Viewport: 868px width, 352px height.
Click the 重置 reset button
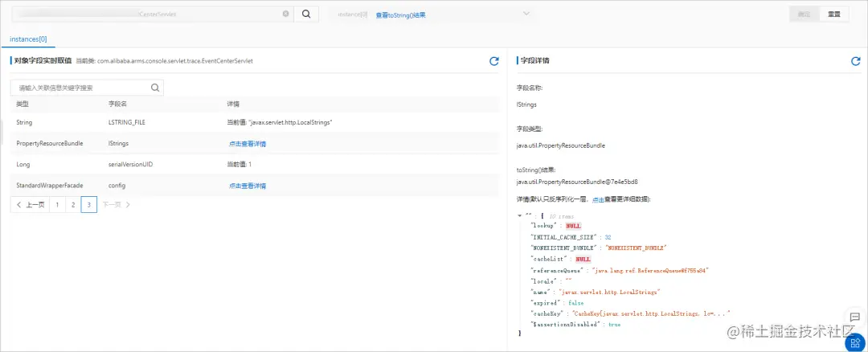tap(834, 14)
